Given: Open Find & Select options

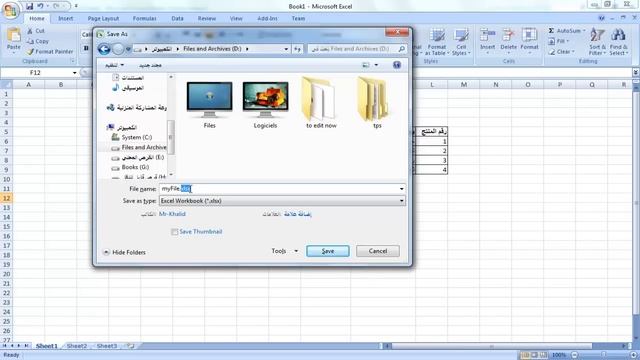Looking at the screenshot, I should click(618, 42).
